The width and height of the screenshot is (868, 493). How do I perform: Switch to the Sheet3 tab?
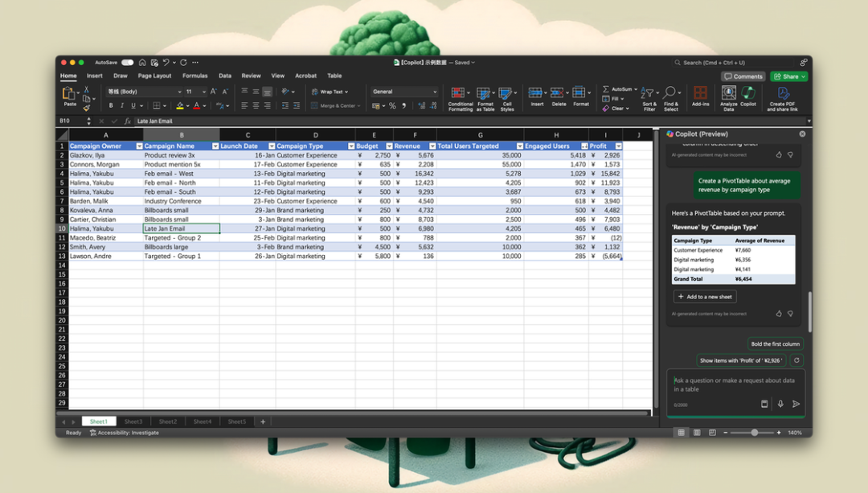(x=133, y=421)
